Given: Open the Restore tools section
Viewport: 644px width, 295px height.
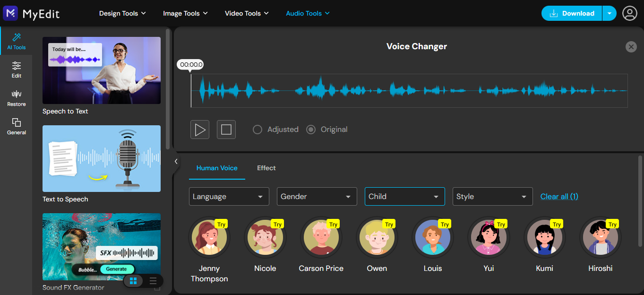Looking at the screenshot, I should [x=16, y=98].
